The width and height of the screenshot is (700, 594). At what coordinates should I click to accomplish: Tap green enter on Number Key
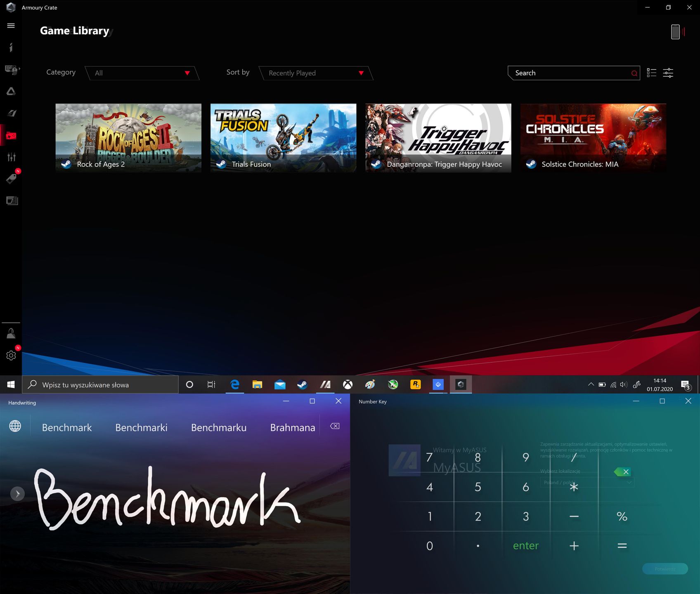[x=525, y=546]
